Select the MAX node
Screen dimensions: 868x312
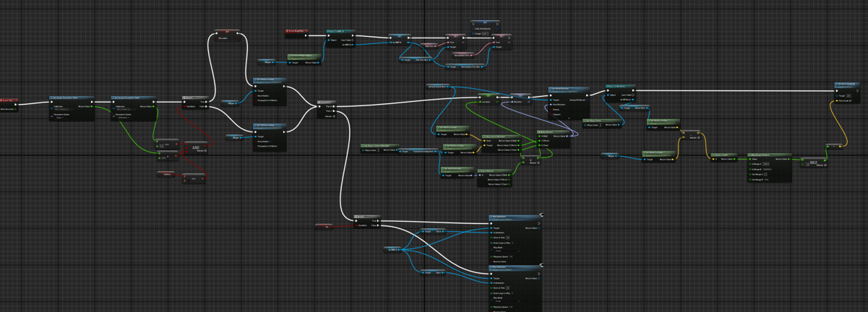[814, 162]
